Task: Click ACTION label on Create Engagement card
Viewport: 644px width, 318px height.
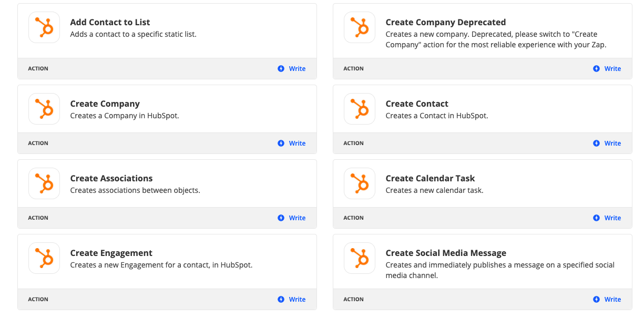Action: pyautogui.click(x=38, y=300)
